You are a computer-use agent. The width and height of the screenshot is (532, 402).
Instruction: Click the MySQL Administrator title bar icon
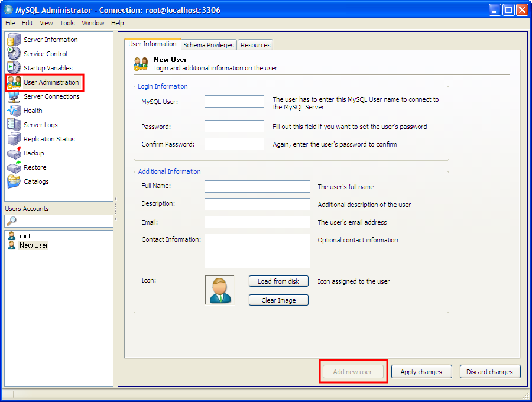click(8, 10)
